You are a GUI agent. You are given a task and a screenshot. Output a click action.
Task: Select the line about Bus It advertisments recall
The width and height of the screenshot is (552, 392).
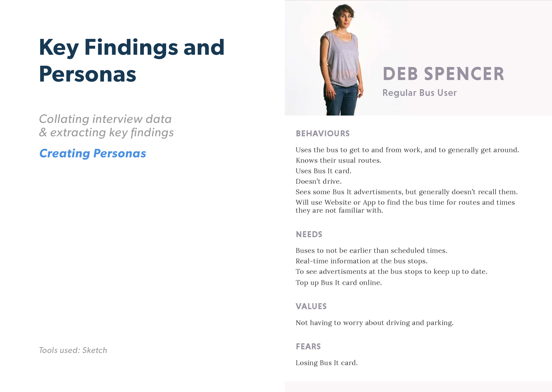click(406, 192)
